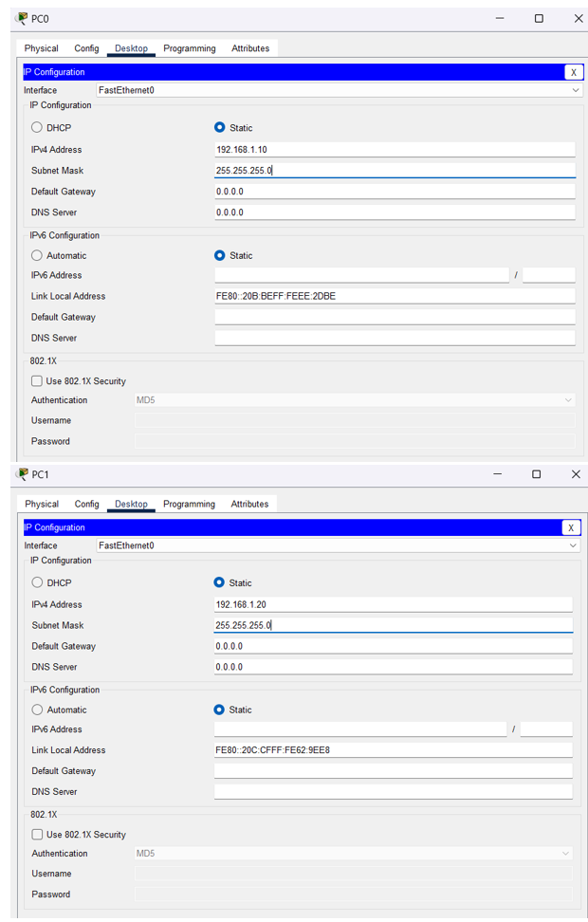The image size is (588, 922).
Task: Click IPv6 Address field in PC1
Action: pos(359,729)
